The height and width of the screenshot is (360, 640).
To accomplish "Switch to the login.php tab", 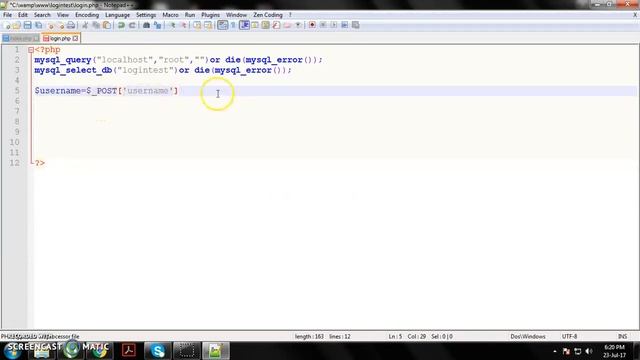I will coord(60,38).
